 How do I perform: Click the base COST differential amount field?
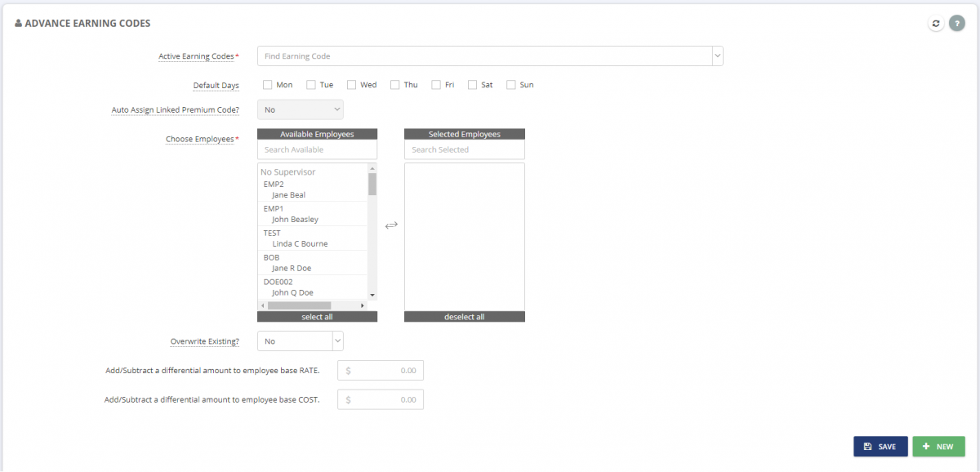coord(381,399)
